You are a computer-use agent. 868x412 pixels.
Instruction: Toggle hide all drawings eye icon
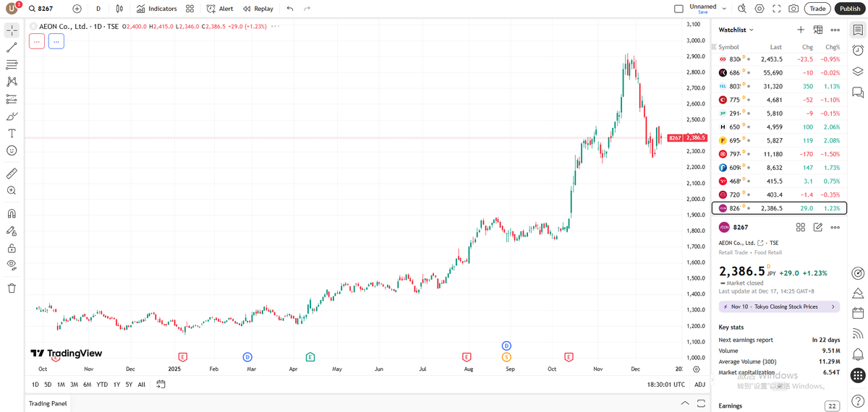pos(12,265)
